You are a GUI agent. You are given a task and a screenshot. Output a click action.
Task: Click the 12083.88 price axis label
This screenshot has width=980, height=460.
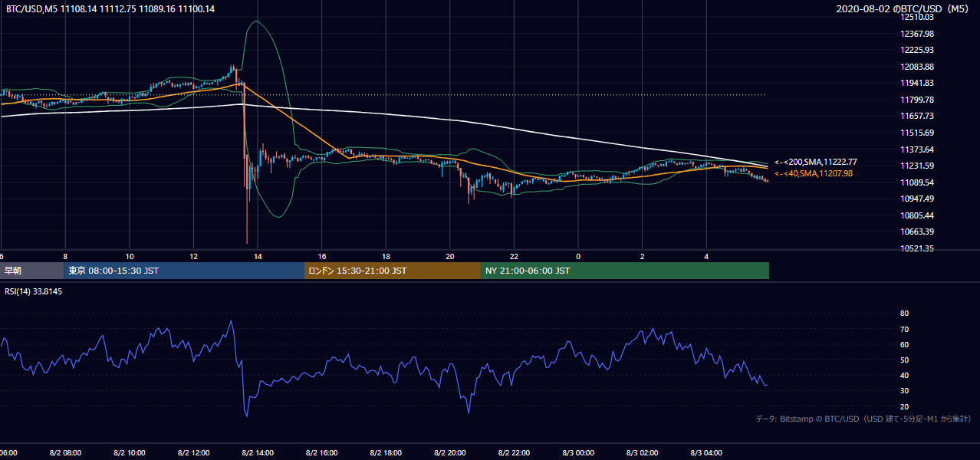[x=917, y=67]
